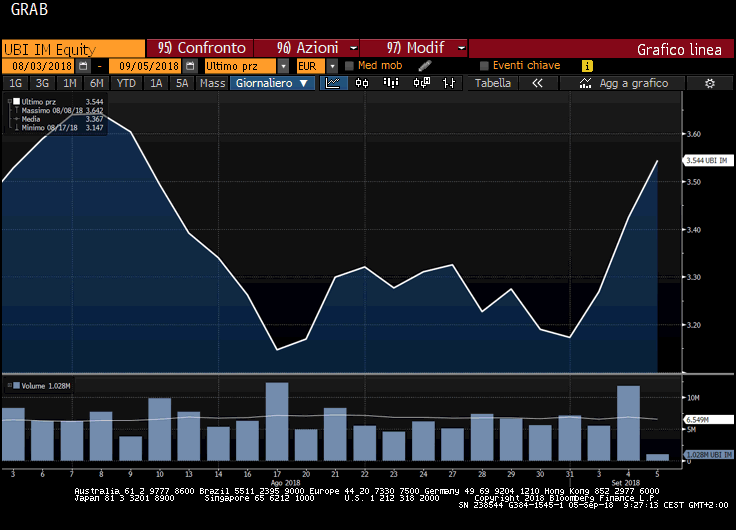
Task: Open calendar for start date 08/03/2018
Action: click(x=83, y=65)
